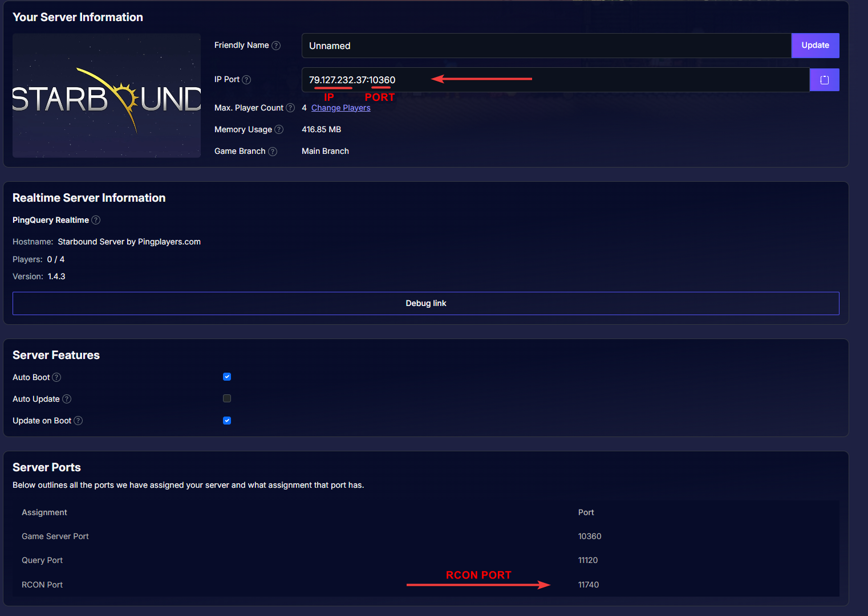This screenshot has height=616, width=868.
Task: Click help icon beside IP Port label
Action: click(x=246, y=80)
